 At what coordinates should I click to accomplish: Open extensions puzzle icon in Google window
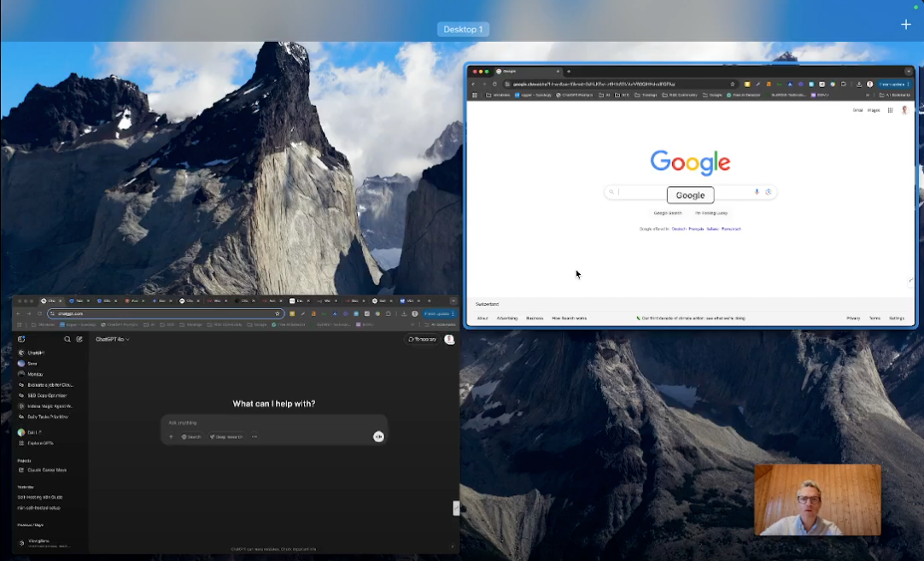[843, 85]
